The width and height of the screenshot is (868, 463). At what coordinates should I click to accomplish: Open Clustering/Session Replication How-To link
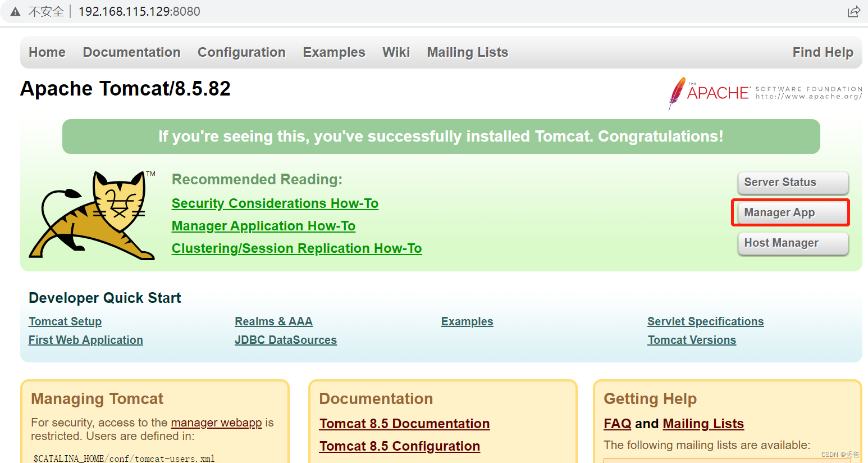tap(296, 248)
